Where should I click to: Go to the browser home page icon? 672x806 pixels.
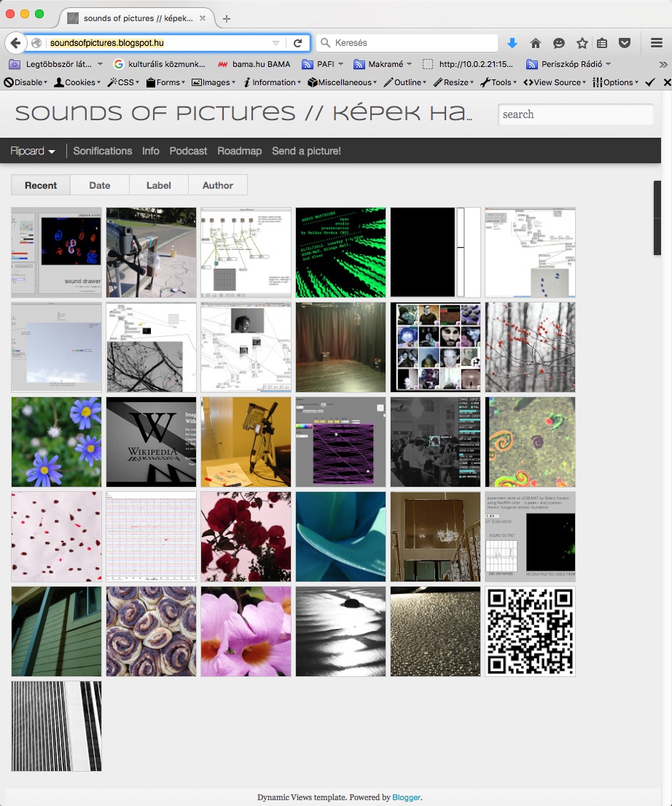(x=536, y=43)
